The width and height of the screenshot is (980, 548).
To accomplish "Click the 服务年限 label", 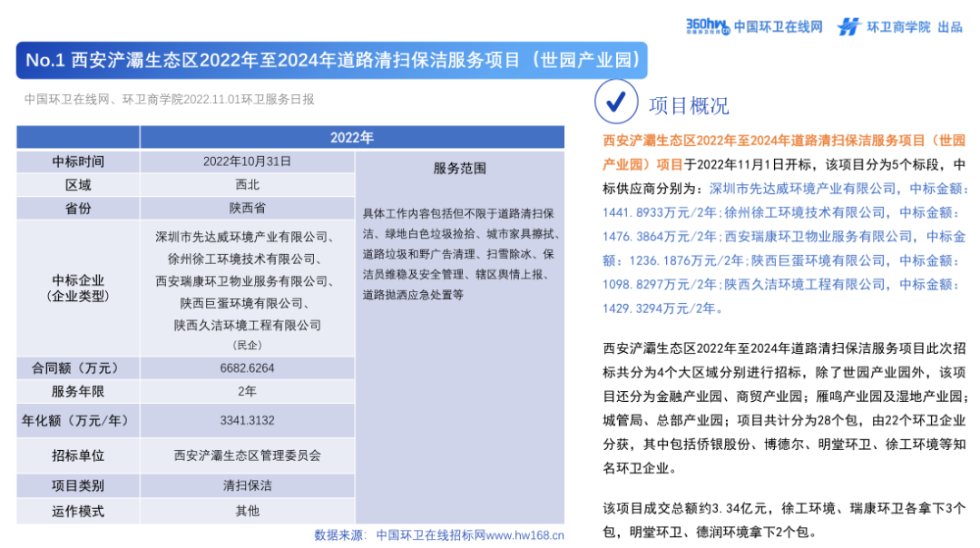I will [x=78, y=392].
